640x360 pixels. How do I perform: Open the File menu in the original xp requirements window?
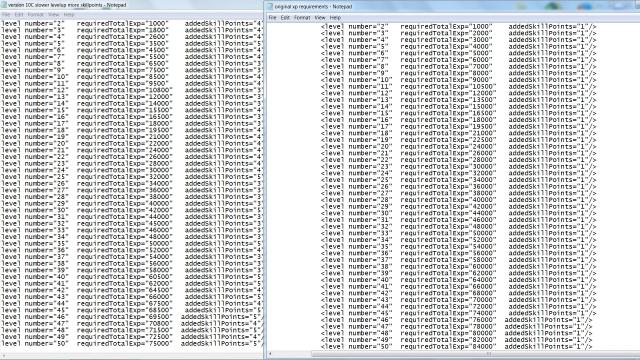click(273, 18)
